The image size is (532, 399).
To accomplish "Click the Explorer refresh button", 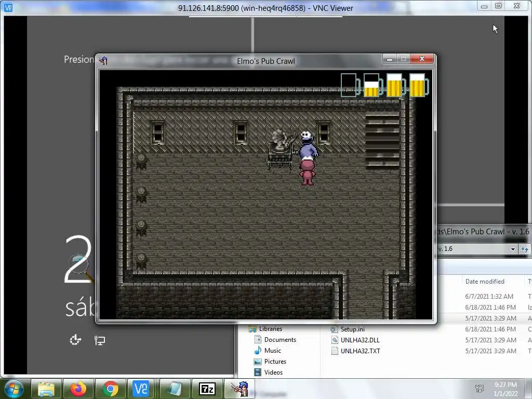I will pos(525,249).
